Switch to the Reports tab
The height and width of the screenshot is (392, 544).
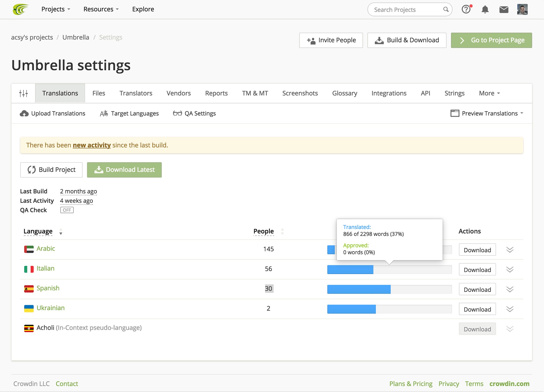click(216, 93)
